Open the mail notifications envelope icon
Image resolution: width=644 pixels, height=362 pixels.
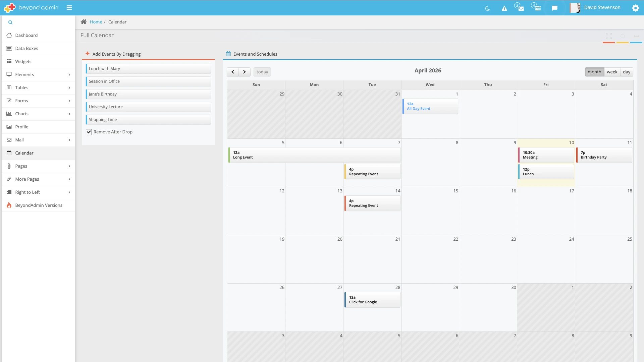521,8
